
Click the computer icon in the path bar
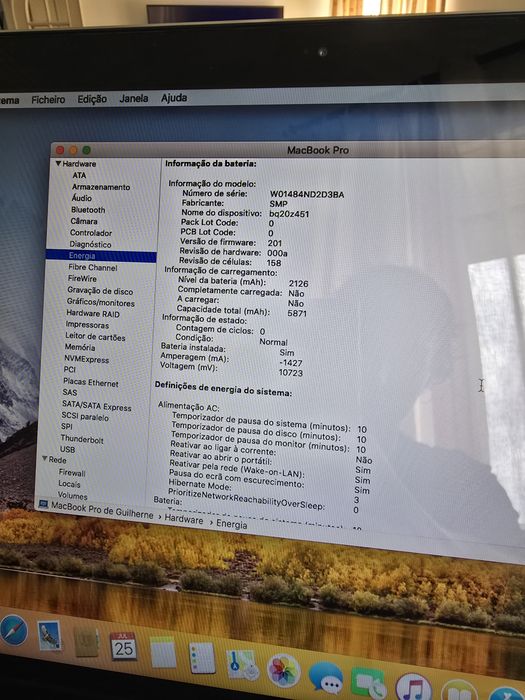pos(43,504)
